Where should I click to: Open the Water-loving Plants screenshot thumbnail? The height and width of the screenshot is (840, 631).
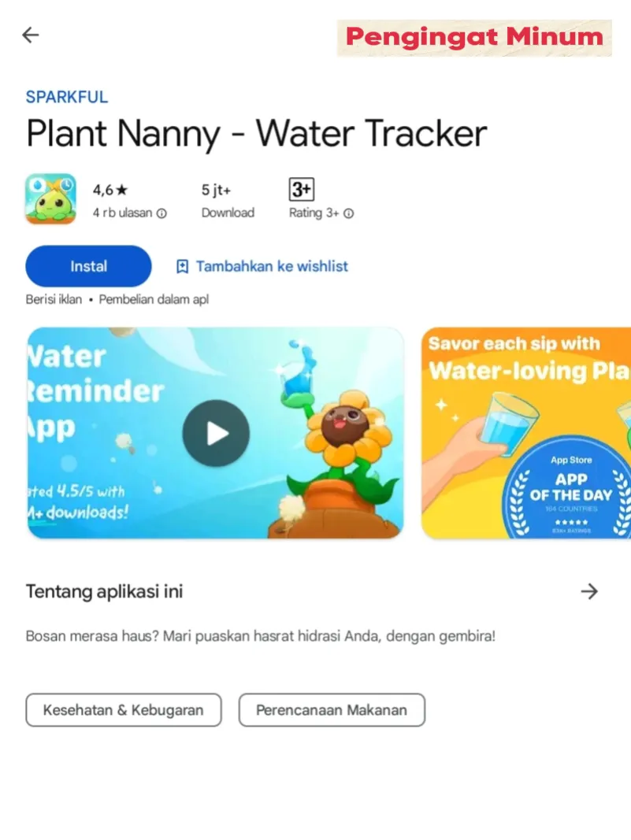[526, 433]
